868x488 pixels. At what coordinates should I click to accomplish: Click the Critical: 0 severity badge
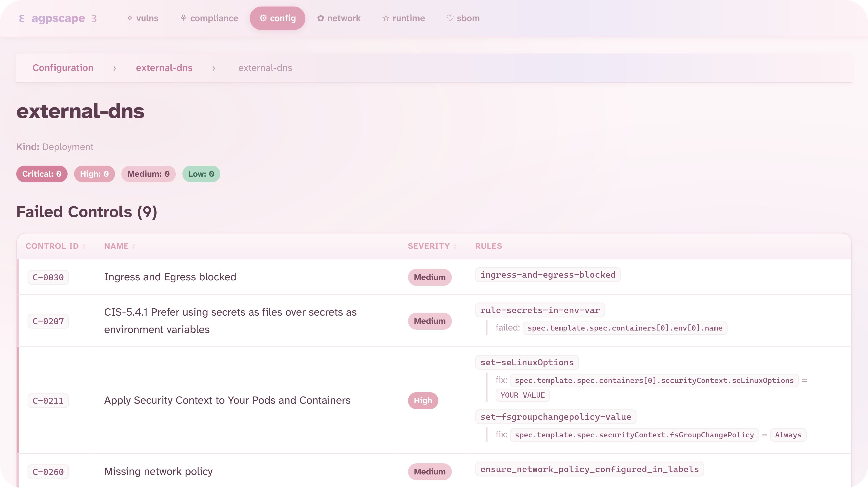click(42, 174)
